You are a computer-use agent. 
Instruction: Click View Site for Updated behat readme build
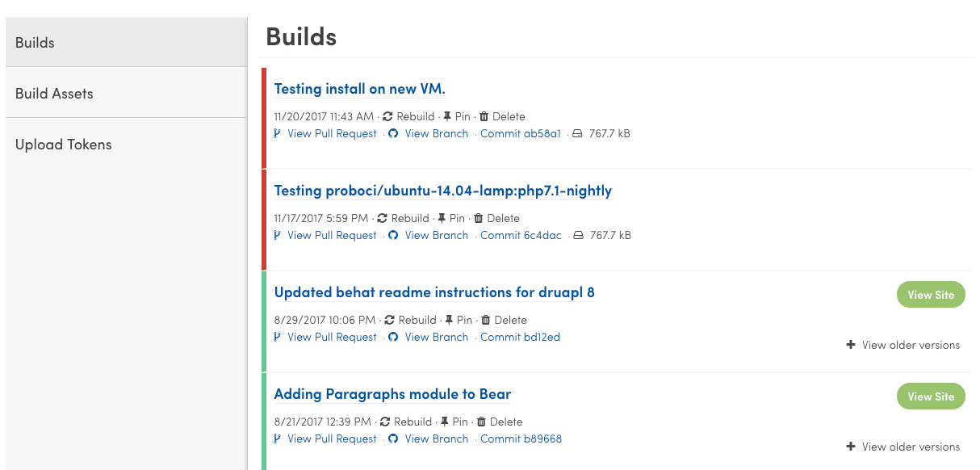[x=931, y=295]
